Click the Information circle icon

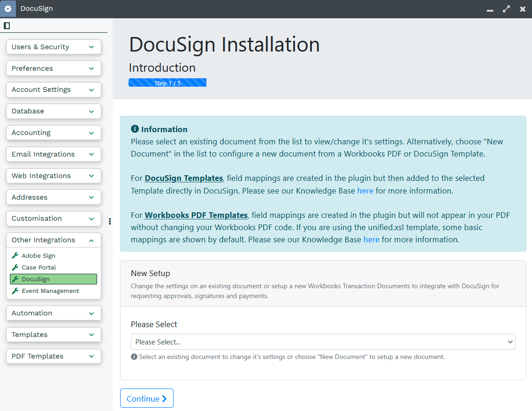click(135, 129)
